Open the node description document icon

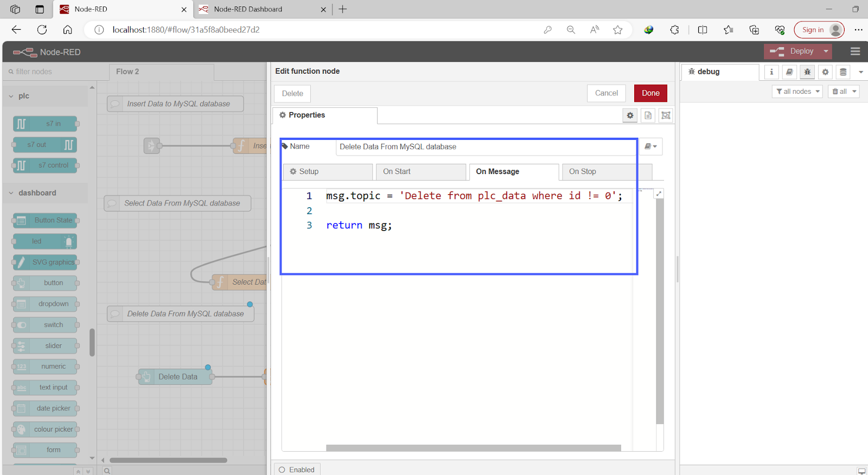point(648,115)
